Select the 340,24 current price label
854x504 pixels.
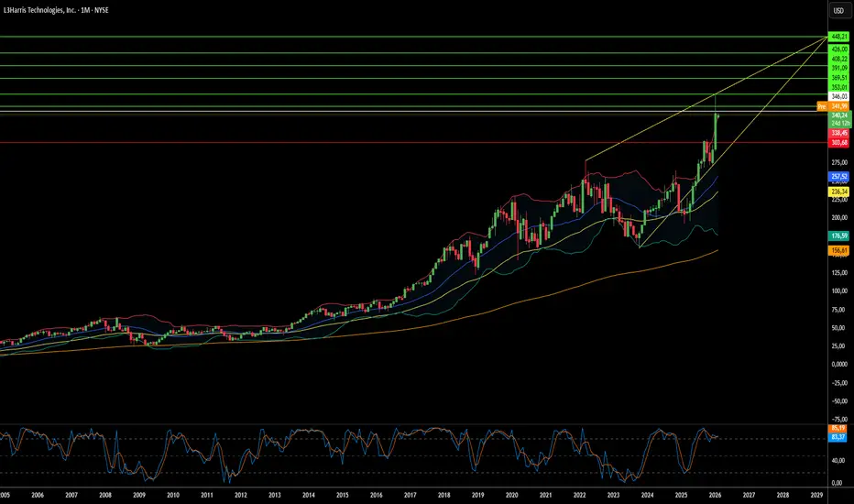click(x=838, y=116)
